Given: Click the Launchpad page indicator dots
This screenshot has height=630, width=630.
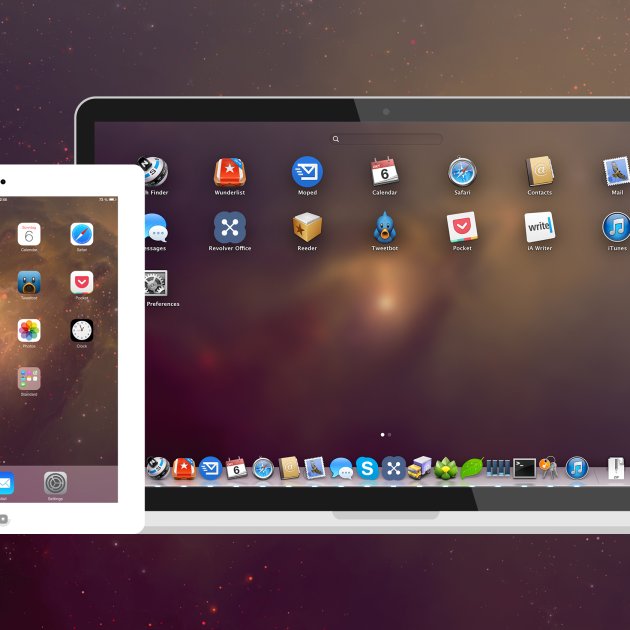Looking at the screenshot, I should coord(385,435).
